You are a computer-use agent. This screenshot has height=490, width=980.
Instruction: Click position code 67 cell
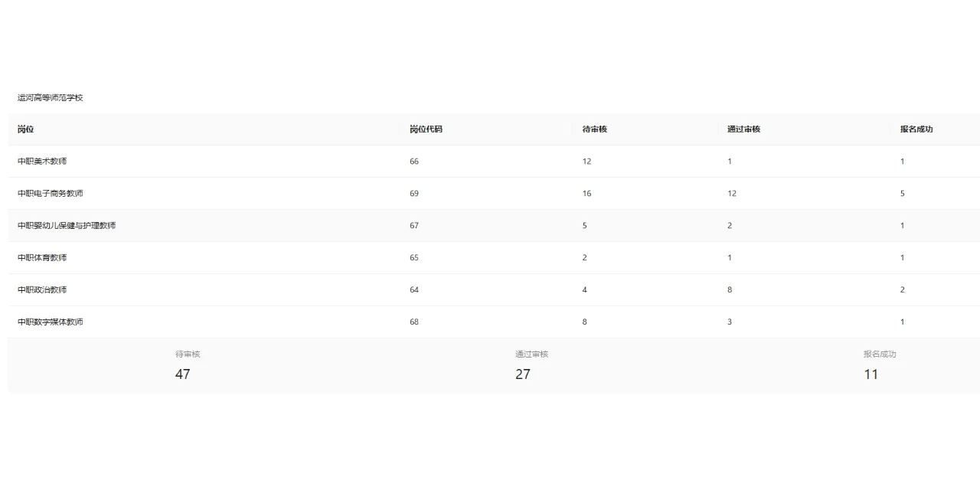(x=414, y=226)
